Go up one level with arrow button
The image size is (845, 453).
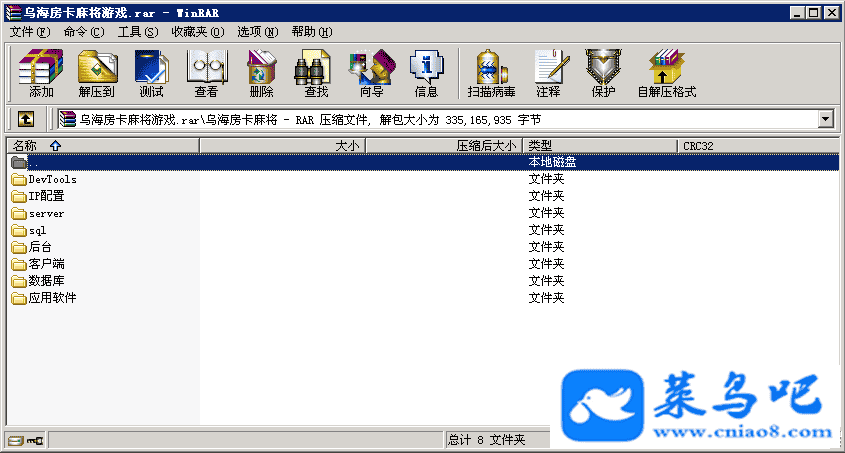click(x=26, y=119)
